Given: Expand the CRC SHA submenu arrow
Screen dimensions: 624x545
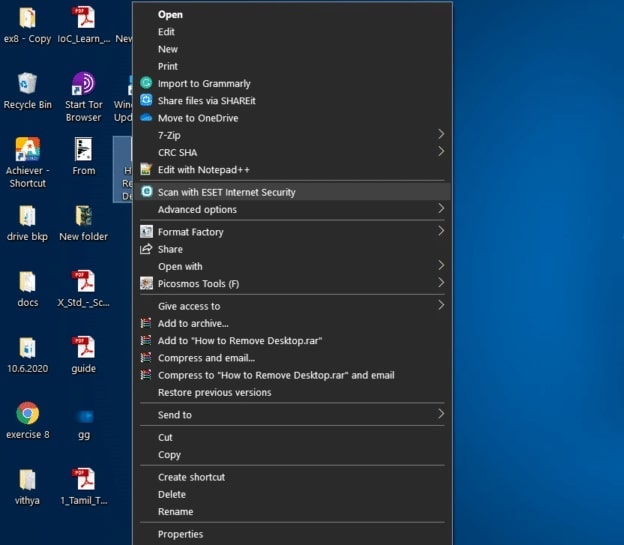Looking at the screenshot, I should (441, 151).
